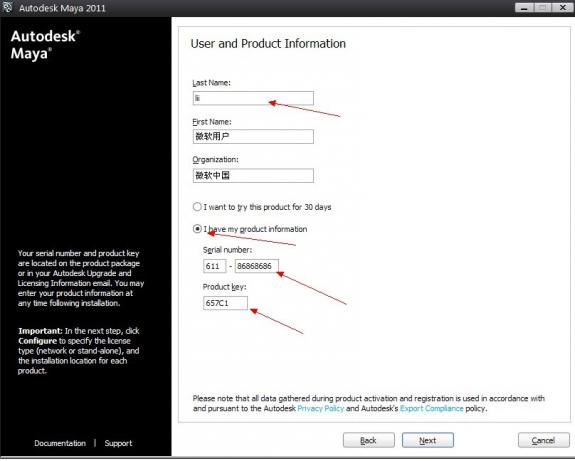Select I have my product information option

197,229
